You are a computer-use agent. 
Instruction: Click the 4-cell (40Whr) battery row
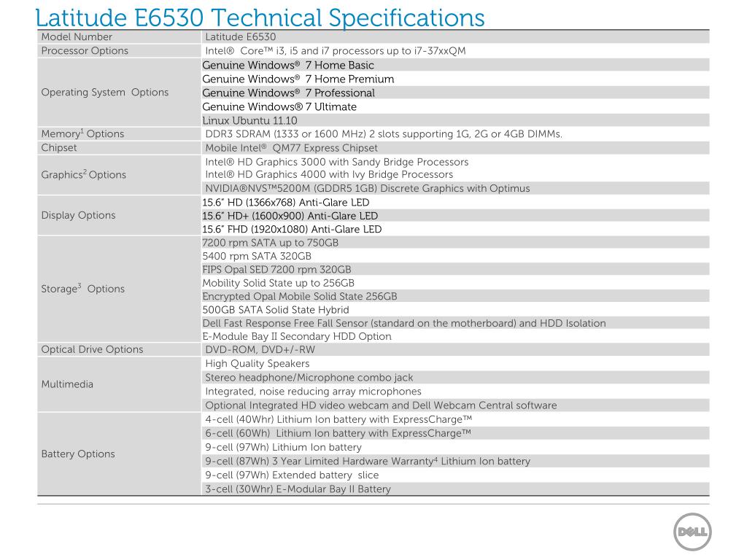click(x=455, y=419)
